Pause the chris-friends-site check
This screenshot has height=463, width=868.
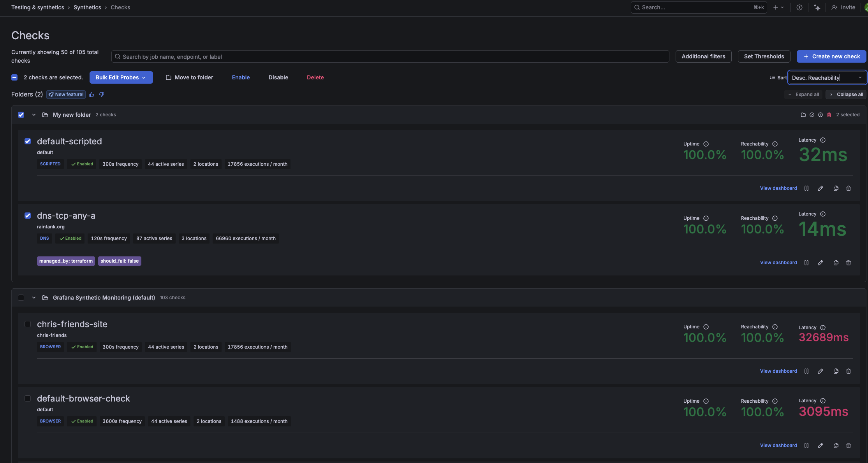point(806,371)
